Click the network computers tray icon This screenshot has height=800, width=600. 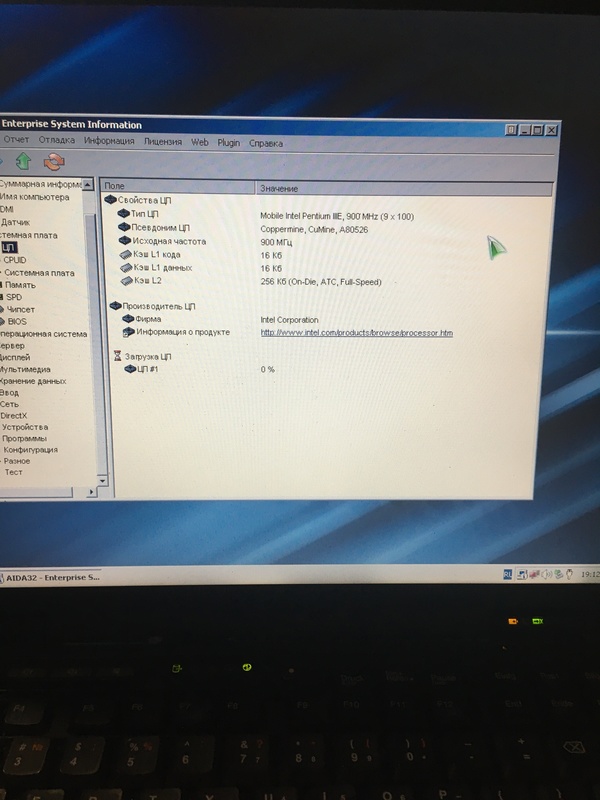coord(522,574)
